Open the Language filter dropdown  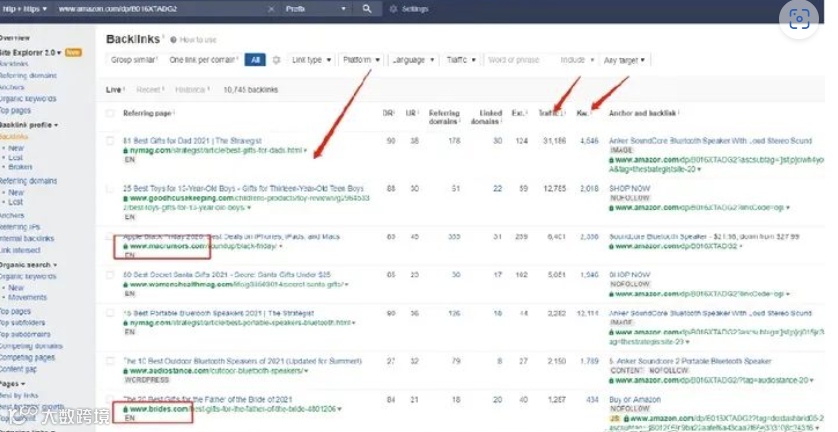(413, 60)
